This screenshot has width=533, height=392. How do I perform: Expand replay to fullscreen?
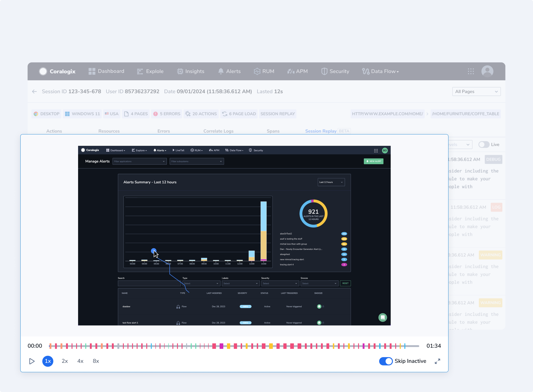click(x=437, y=361)
